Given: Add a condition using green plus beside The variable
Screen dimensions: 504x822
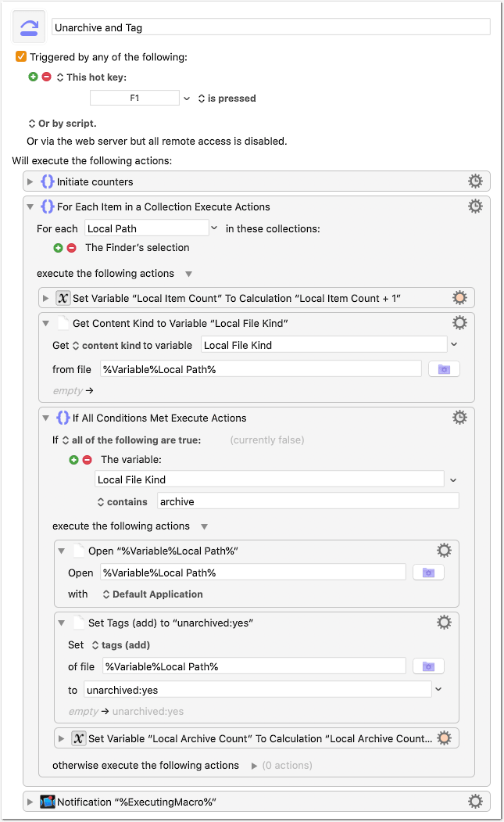Looking at the screenshot, I should pyautogui.click(x=74, y=460).
